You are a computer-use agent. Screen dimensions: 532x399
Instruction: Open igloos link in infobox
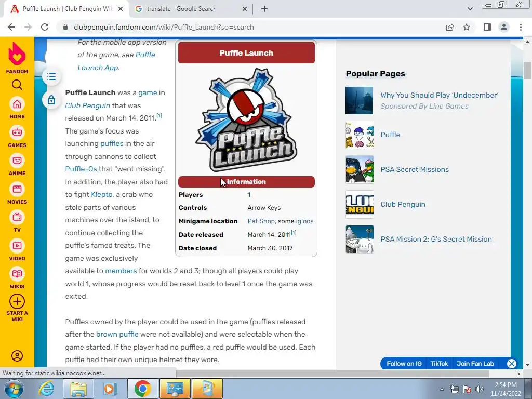[304, 221]
